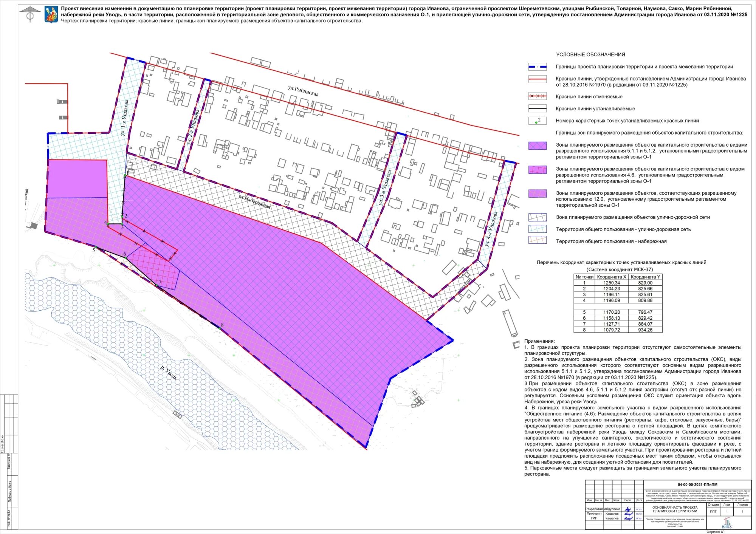Click the 'ул. 4-я Ушакова' street label
The height and width of the screenshot is (534, 756).
coord(491,229)
